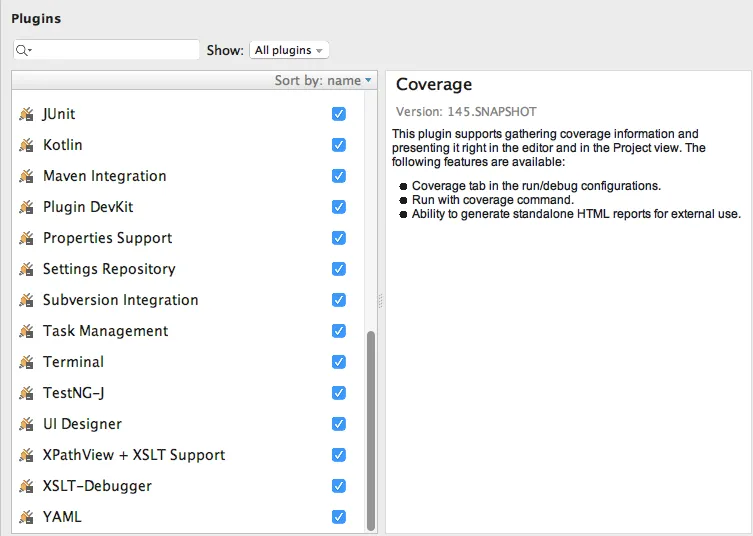The height and width of the screenshot is (536, 753).
Task: Select Subversion Integration in the list
Action: coord(188,300)
